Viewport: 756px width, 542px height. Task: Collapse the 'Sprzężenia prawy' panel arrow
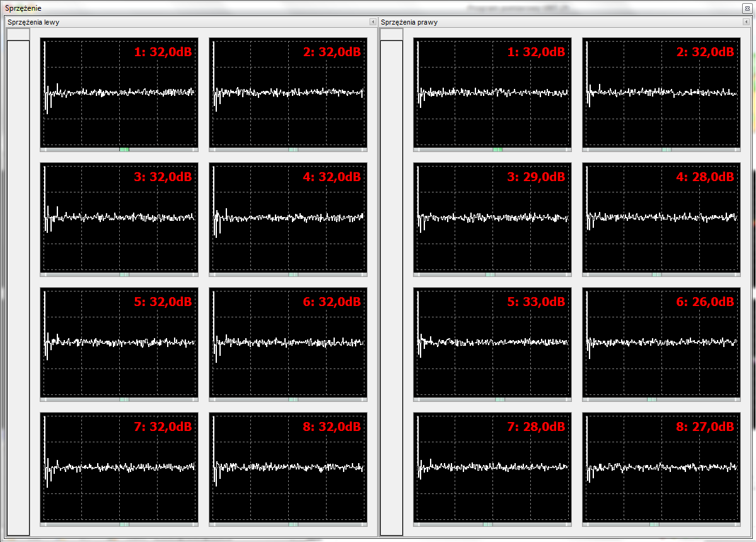tap(746, 22)
